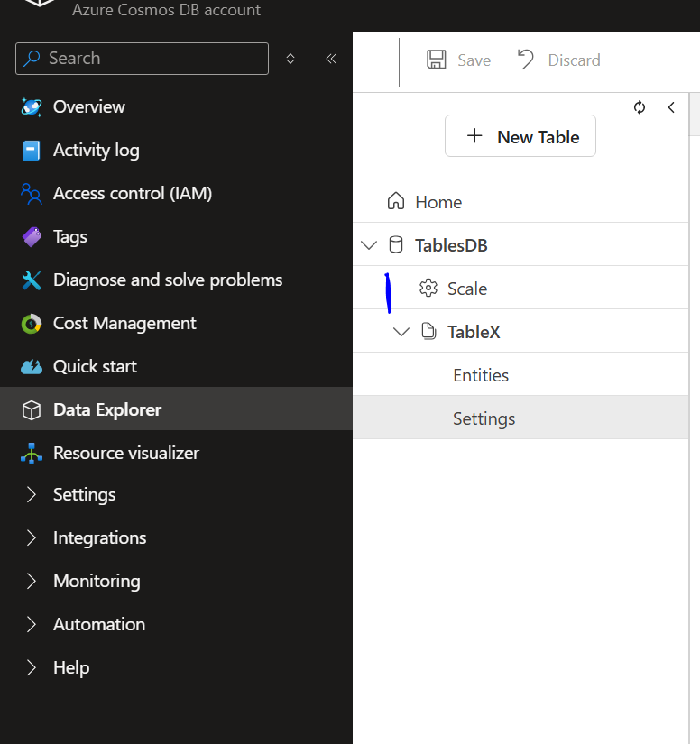Viewport: 700px width, 744px height.
Task: Click the Discard button label
Action: point(574,60)
